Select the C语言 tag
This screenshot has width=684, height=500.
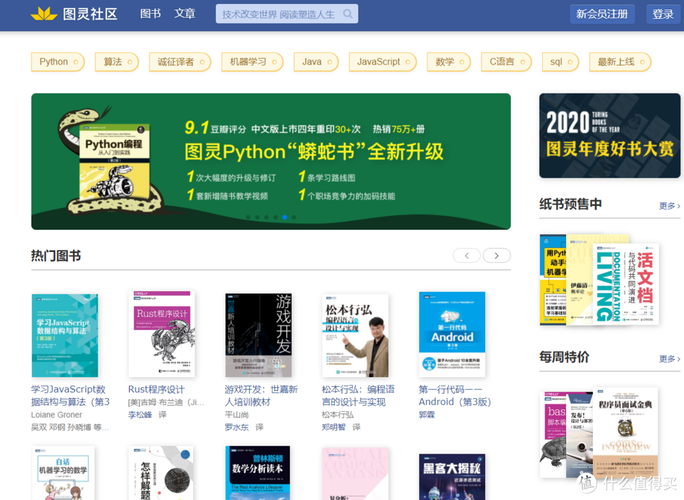(502, 62)
